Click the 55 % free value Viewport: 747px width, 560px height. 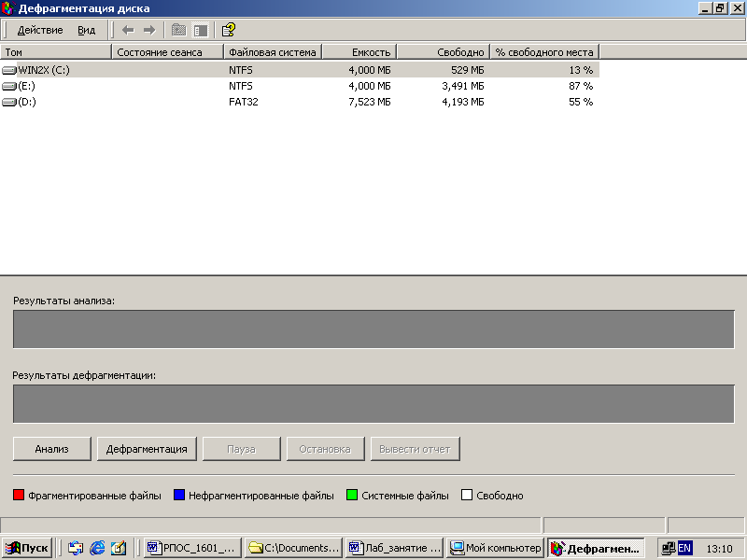click(581, 102)
